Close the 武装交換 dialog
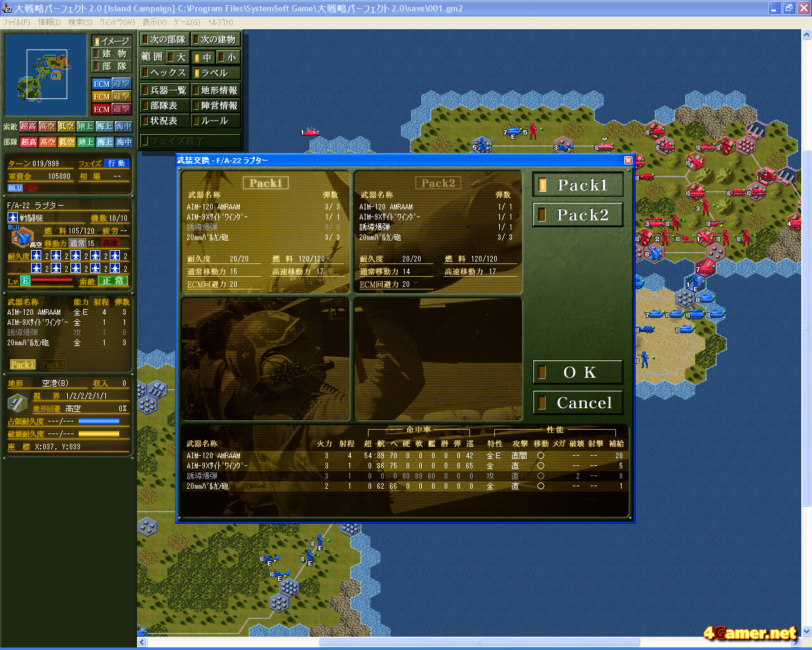The image size is (812, 650). coord(628,161)
